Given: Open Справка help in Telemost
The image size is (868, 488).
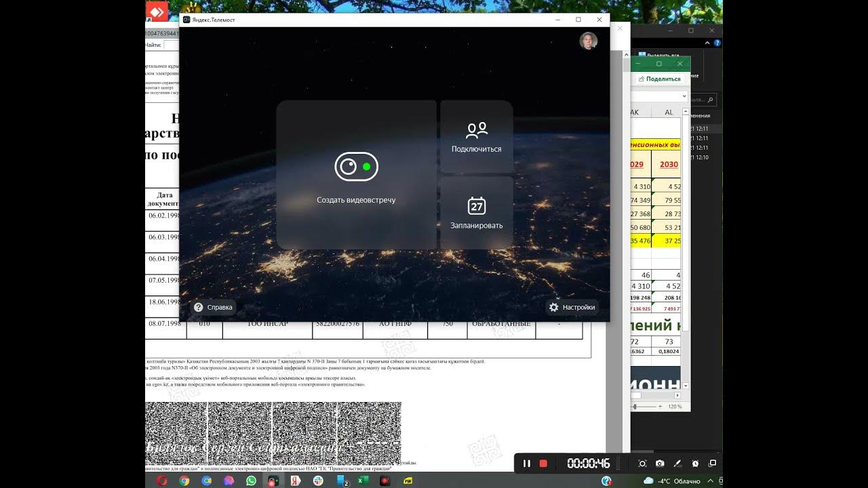Looking at the screenshot, I should [213, 307].
